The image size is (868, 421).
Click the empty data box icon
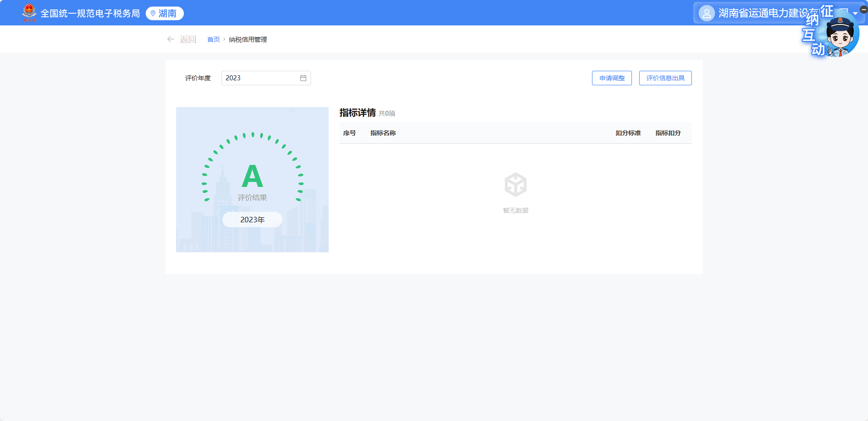[x=515, y=185]
